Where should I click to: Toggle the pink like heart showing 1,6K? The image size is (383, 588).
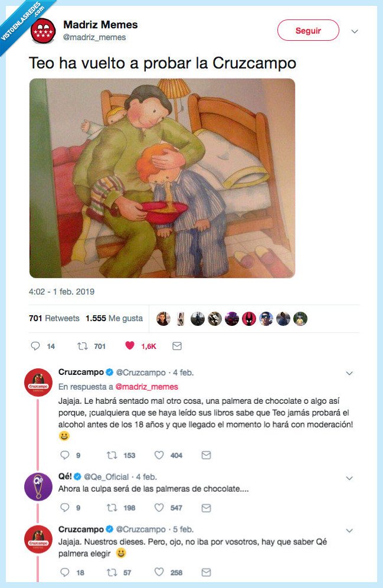[130, 345]
